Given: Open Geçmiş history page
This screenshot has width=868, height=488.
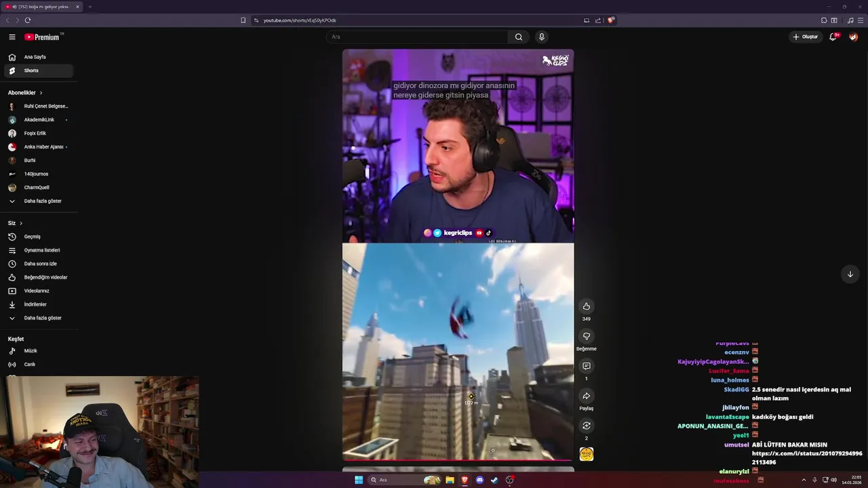Looking at the screenshot, I should pyautogui.click(x=37, y=237).
